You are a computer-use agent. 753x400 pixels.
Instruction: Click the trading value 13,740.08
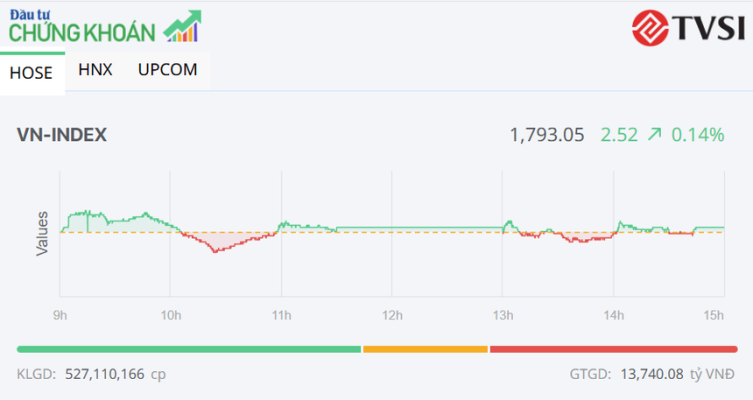pos(652,374)
